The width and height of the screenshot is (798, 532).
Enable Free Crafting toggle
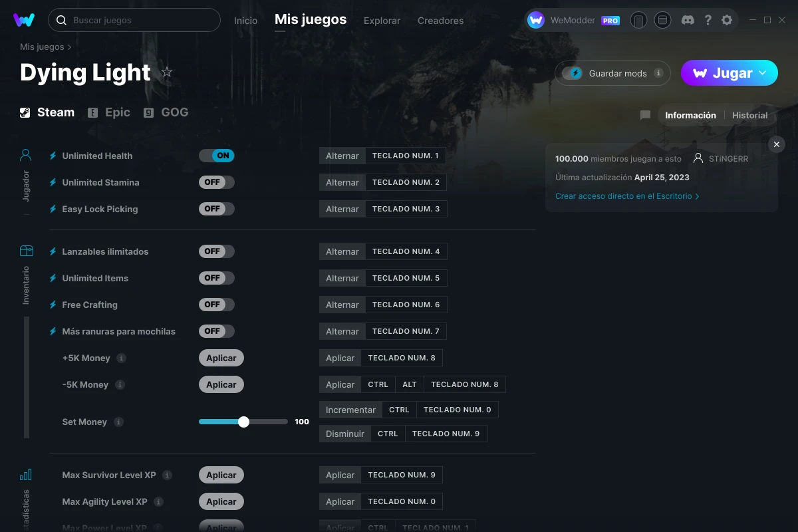coord(217,305)
